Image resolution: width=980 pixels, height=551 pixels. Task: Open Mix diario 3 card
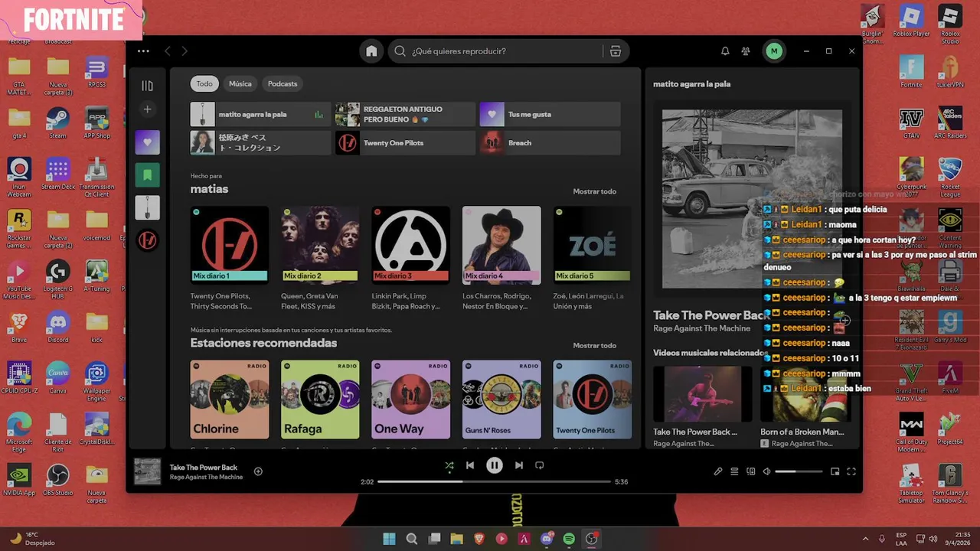(x=411, y=259)
